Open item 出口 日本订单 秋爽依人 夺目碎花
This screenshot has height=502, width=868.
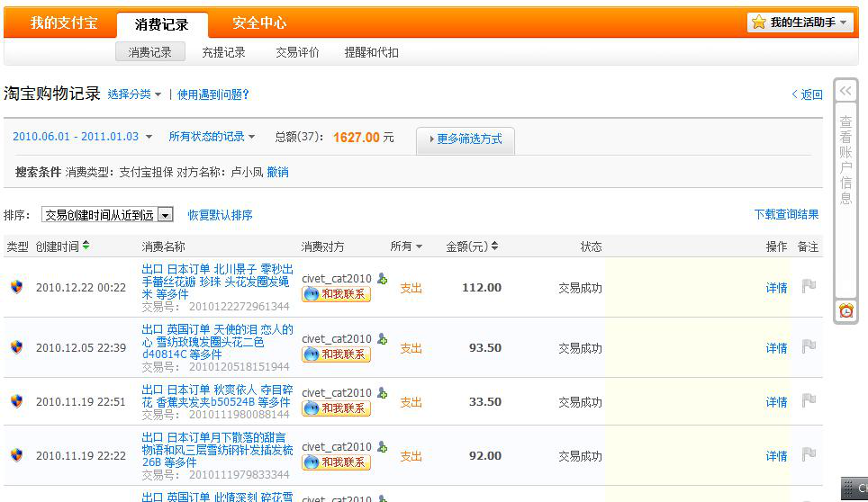pos(217,396)
